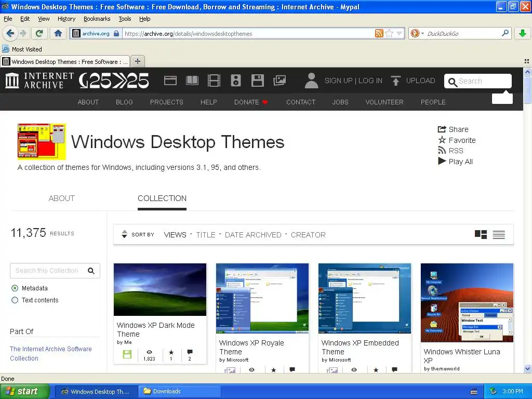Click the sort direction arrows icon
Screen dimensions: 532x399
click(125, 234)
